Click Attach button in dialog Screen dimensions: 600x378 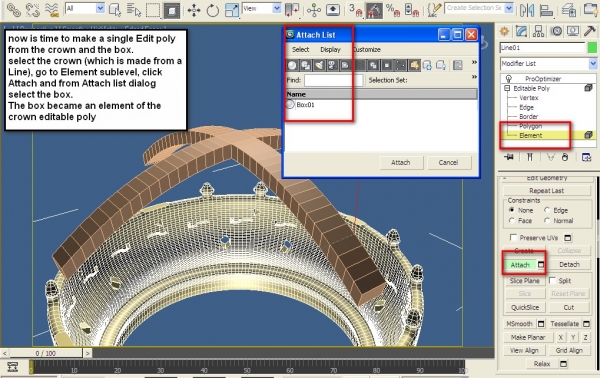(x=401, y=163)
